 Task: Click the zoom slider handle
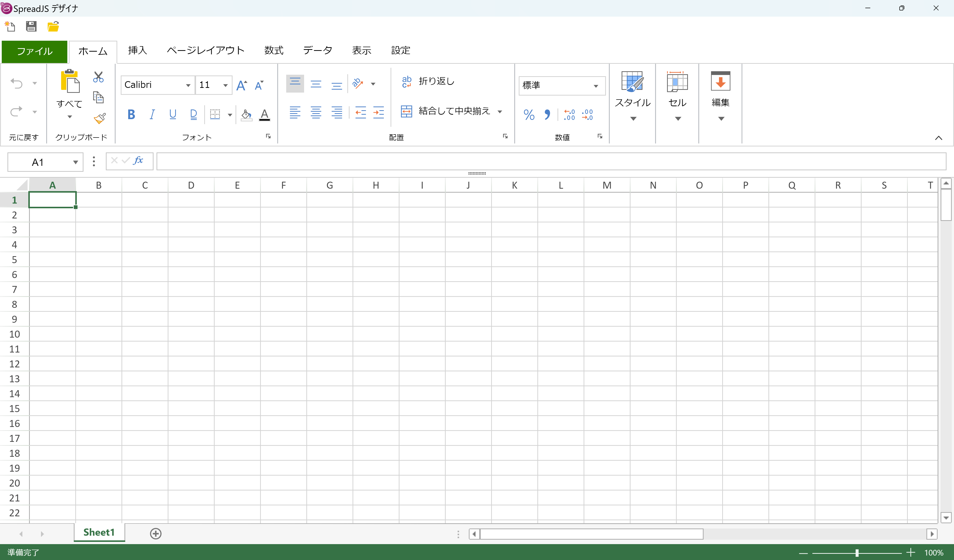857,553
